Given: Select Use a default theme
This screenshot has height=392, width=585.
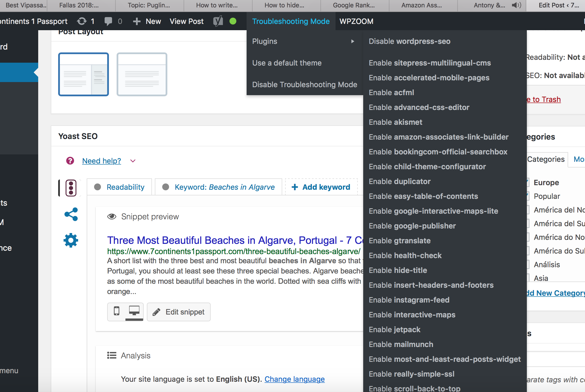Looking at the screenshot, I should 287,63.
